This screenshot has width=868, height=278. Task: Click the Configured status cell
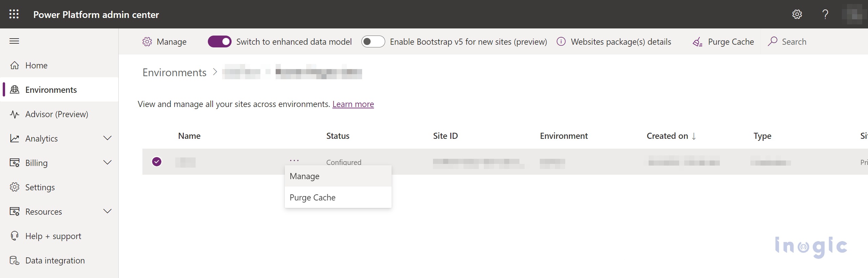(344, 162)
